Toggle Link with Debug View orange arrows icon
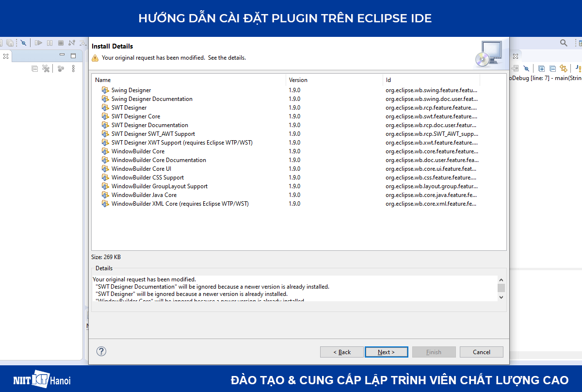 tap(564, 68)
